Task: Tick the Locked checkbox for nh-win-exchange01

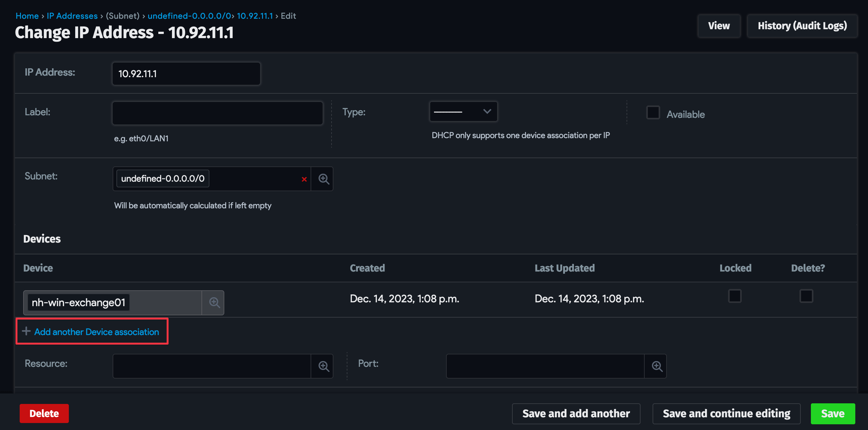Action: [x=734, y=296]
